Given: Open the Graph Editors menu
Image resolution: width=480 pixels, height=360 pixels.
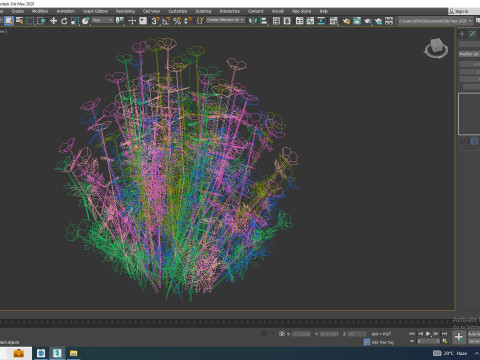Looking at the screenshot, I should point(95,11).
